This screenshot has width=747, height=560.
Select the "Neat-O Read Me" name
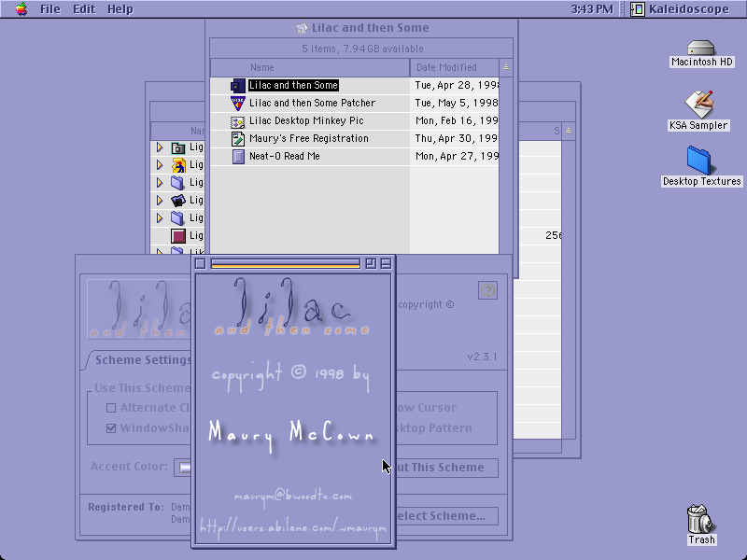pyautogui.click(x=285, y=156)
